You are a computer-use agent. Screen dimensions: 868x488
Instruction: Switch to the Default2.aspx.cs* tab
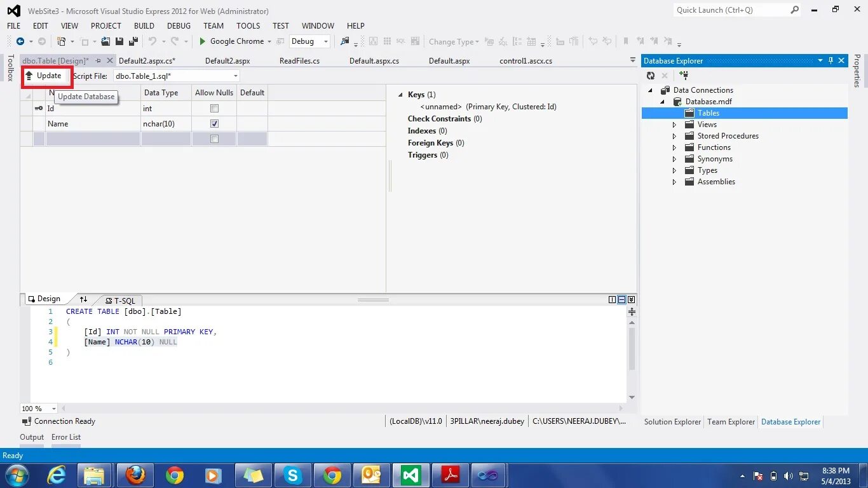[147, 61]
